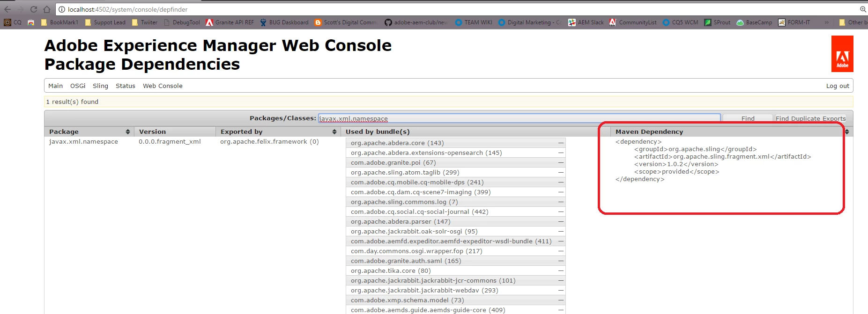Click the org.apache.felix.framework (0) cell
This screenshot has width=868, height=314.
(269, 141)
